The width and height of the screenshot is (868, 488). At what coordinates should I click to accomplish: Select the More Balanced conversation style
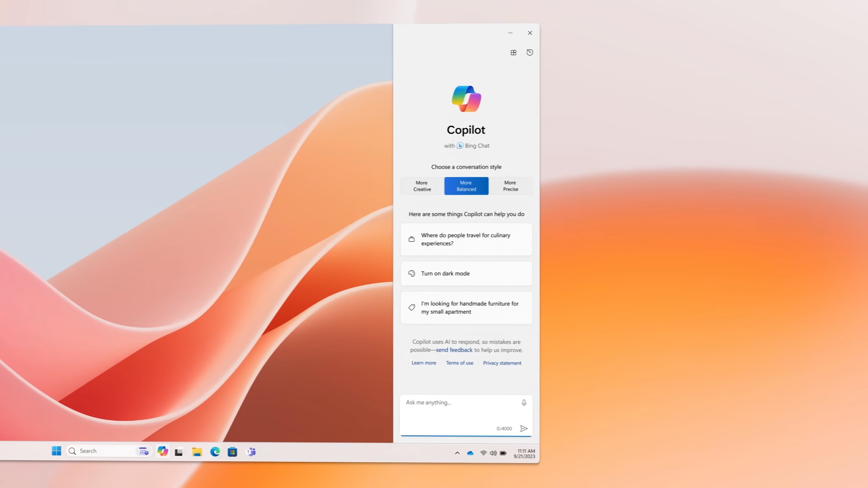click(466, 186)
